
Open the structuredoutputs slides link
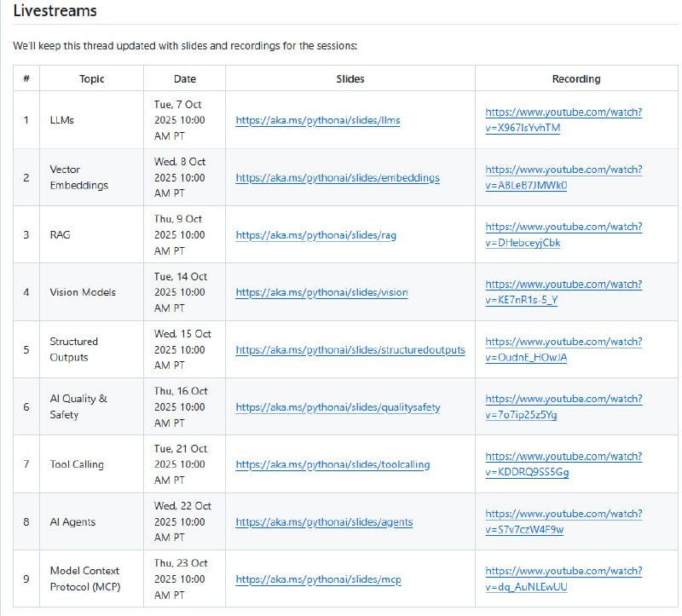(x=350, y=349)
